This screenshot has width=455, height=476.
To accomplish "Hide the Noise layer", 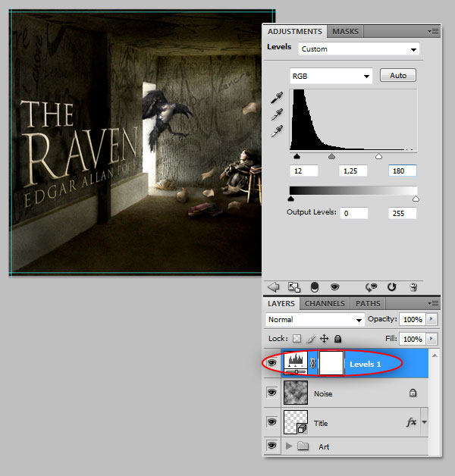I will tap(271, 393).
